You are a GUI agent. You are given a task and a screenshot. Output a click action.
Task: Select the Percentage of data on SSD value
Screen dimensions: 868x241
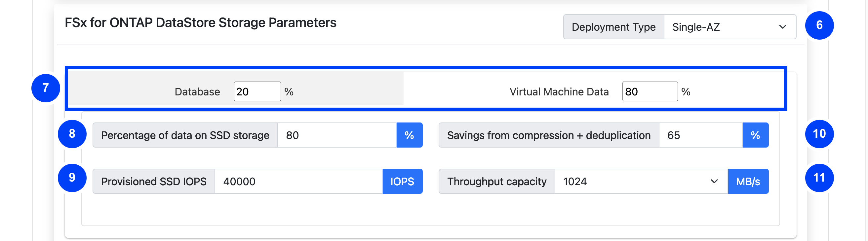point(337,135)
